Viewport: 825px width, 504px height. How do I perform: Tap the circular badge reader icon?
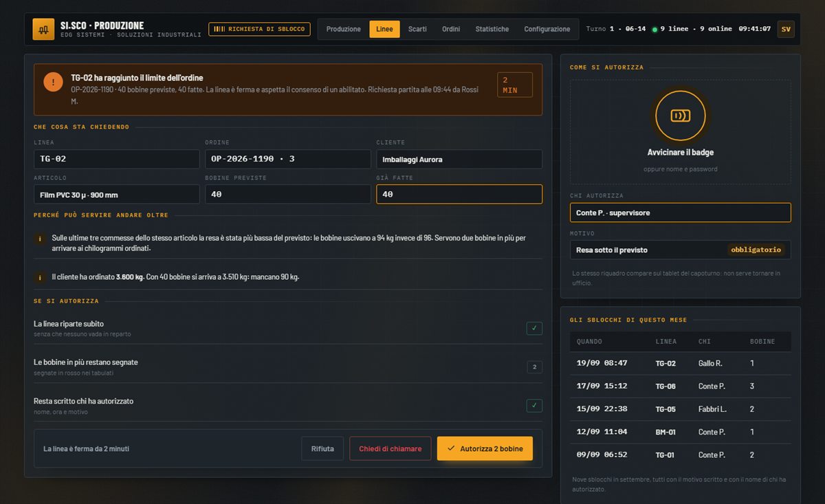pos(681,116)
